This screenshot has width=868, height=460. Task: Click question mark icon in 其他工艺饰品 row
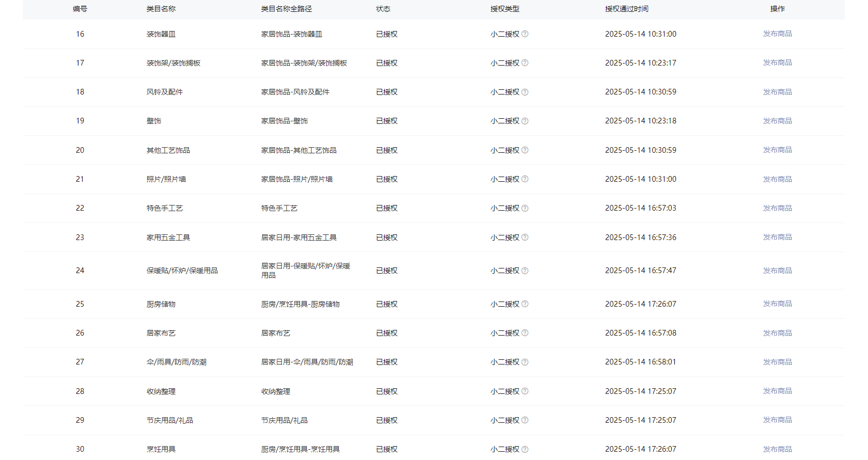pos(525,150)
